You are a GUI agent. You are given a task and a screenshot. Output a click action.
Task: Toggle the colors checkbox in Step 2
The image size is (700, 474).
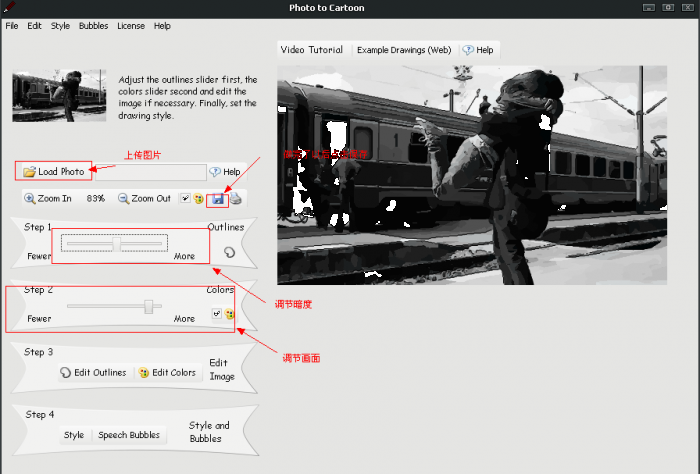[217, 313]
